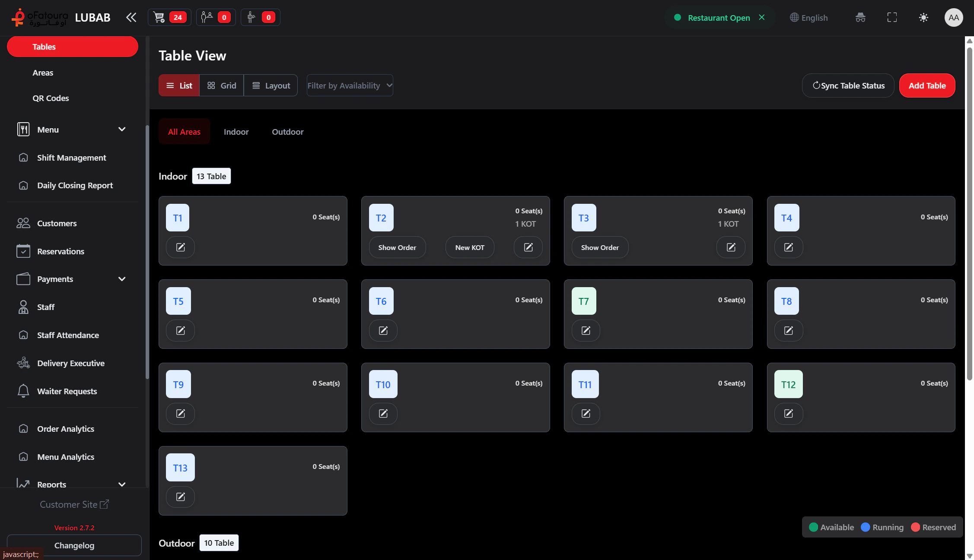974x560 pixels.
Task: Open the Filter by Availability dropdown
Action: click(x=350, y=85)
